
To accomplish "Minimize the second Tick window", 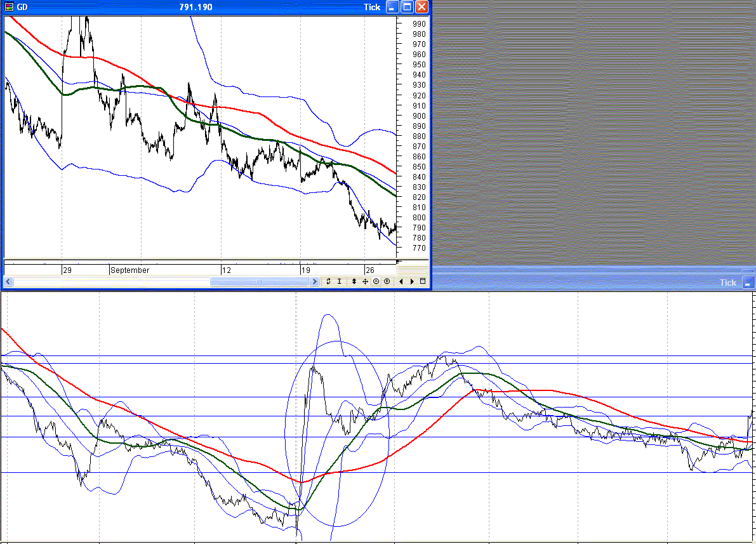I will (x=748, y=283).
